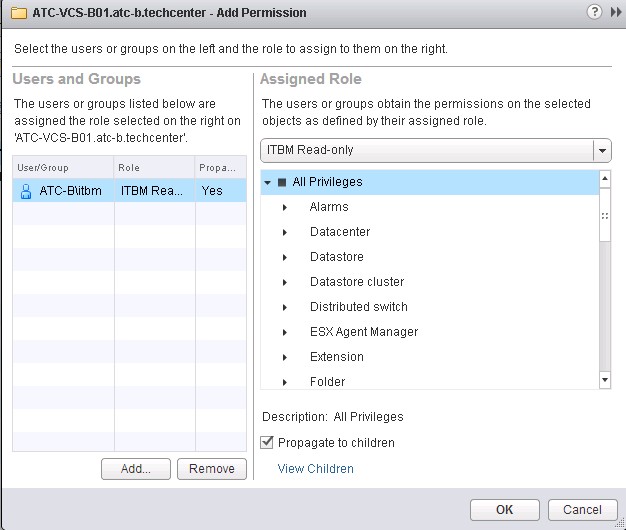The height and width of the screenshot is (530, 626).
Task: Click the folder icon in dialog title
Action: coord(17,13)
